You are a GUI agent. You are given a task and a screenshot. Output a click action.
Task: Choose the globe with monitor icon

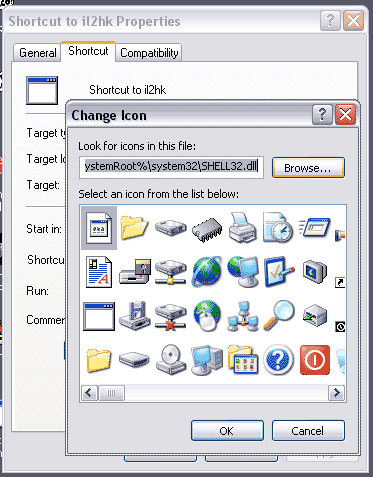[x=243, y=272]
